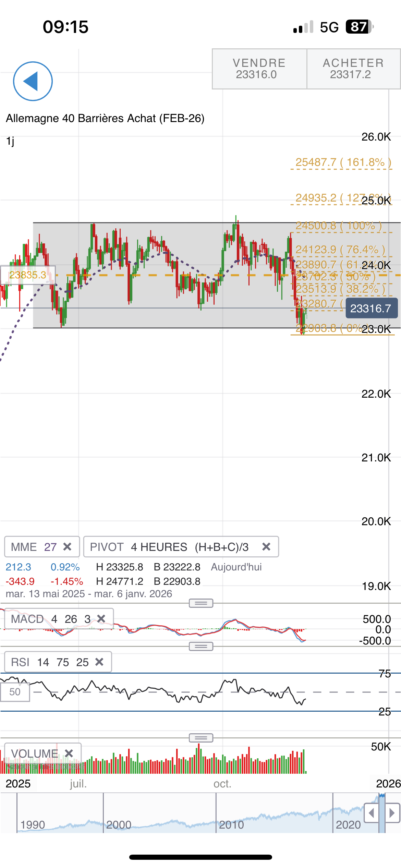
Task: Tap the RSI 50 midline label
Action: [15, 692]
